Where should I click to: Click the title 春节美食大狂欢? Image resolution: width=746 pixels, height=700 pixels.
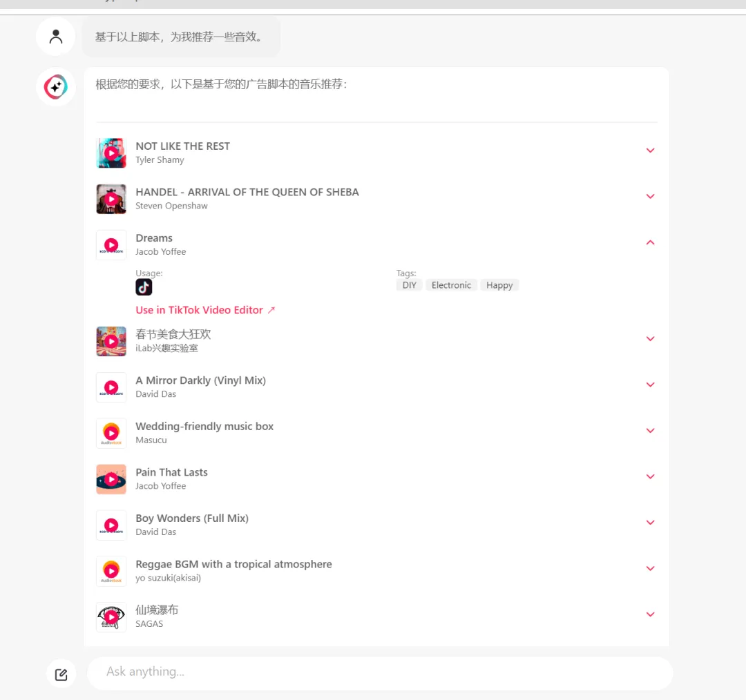(x=173, y=334)
